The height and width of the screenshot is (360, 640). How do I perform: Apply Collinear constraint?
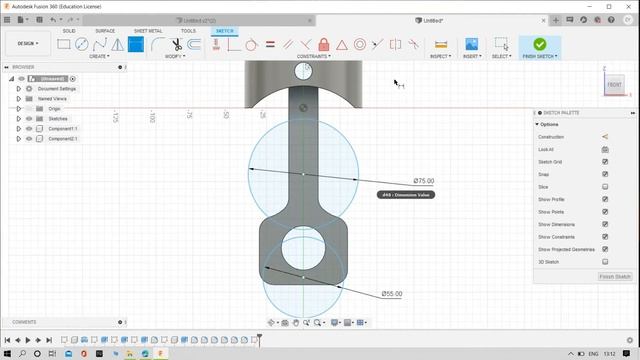click(x=378, y=44)
